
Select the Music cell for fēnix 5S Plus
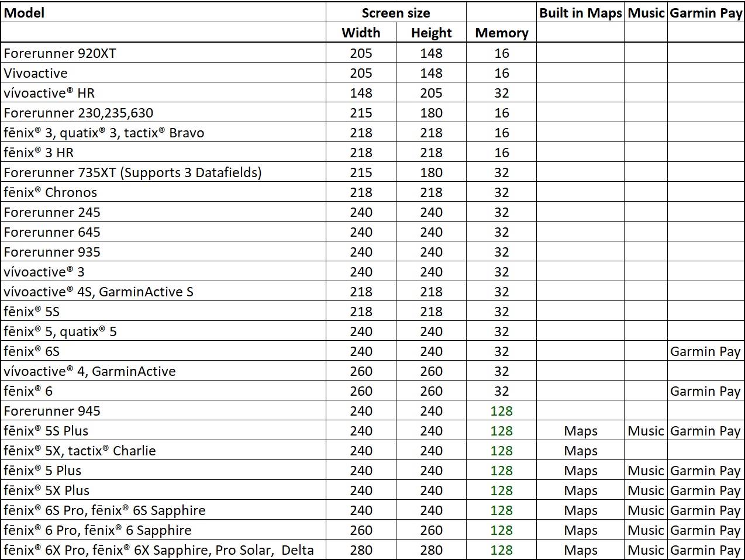click(646, 431)
